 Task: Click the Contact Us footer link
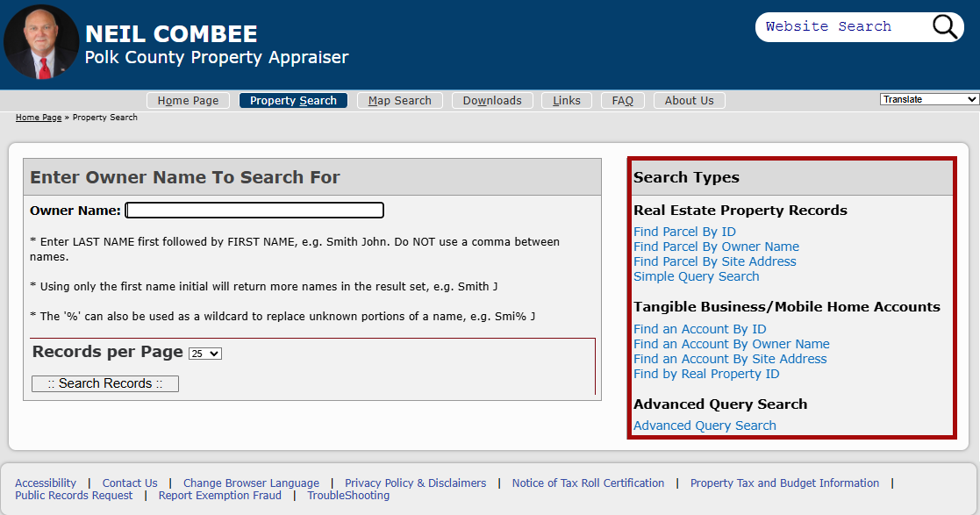pos(130,483)
